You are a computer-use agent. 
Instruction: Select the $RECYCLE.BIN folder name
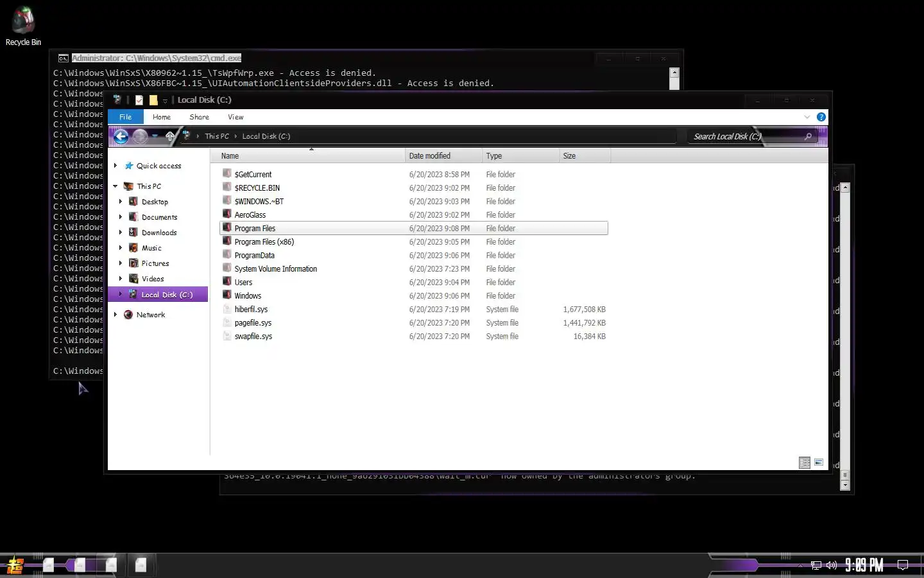click(257, 188)
